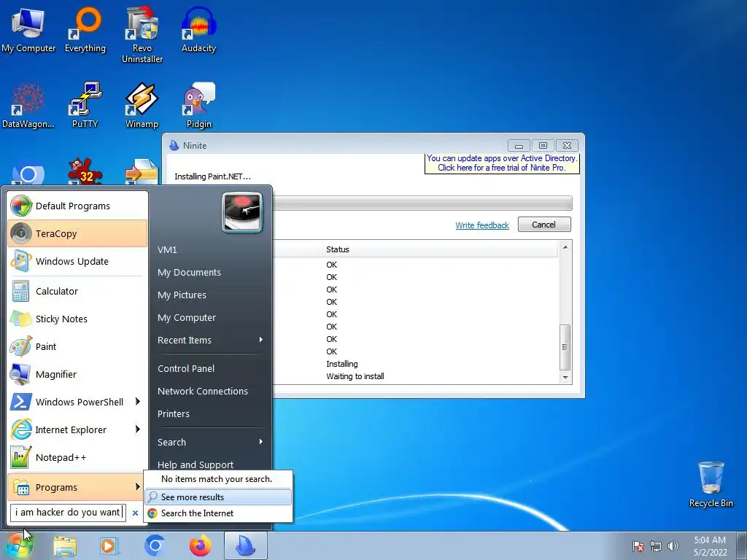Launch Audacity from the desktop
The image size is (747, 560).
[x=198, y=29]
